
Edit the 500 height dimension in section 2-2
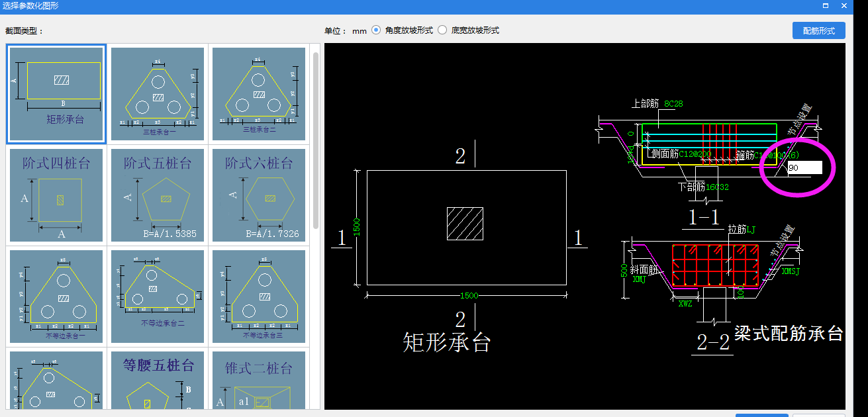coord(626,271)
